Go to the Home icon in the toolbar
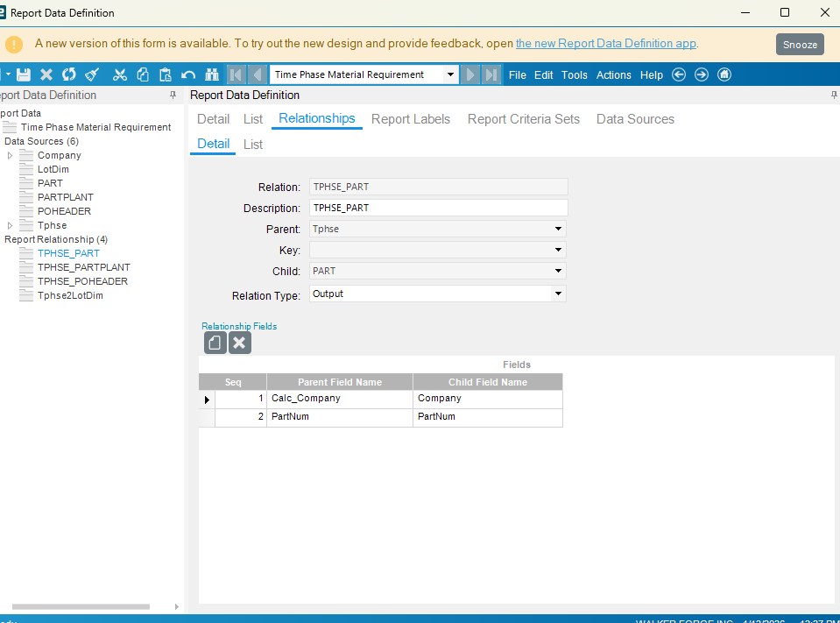 click(724, 75)
